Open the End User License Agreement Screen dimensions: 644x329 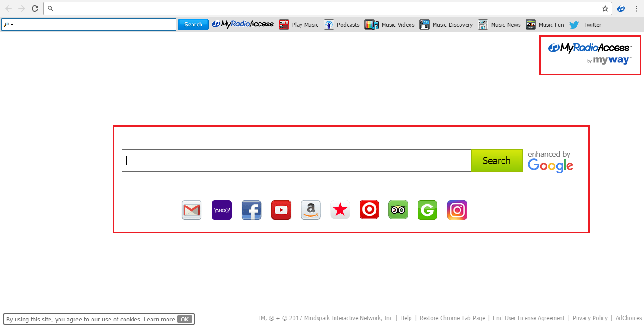529,318
